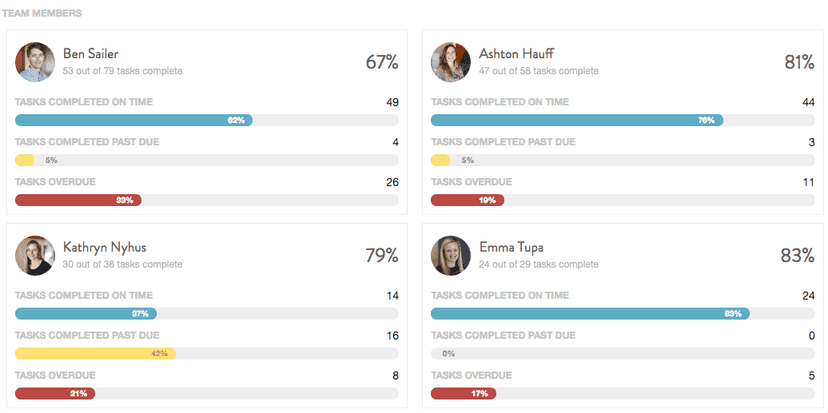
Task: Click Emma Tupa's profile avatar
Action: (450, 255)
